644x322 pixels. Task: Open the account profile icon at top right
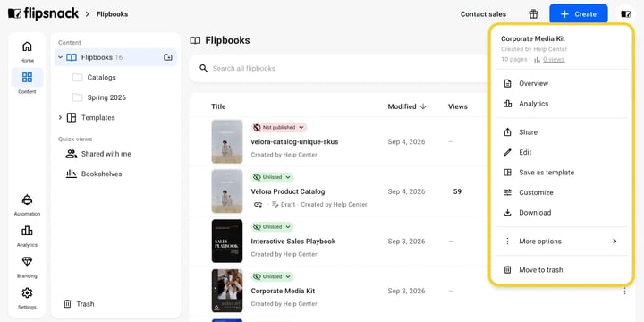625,14
